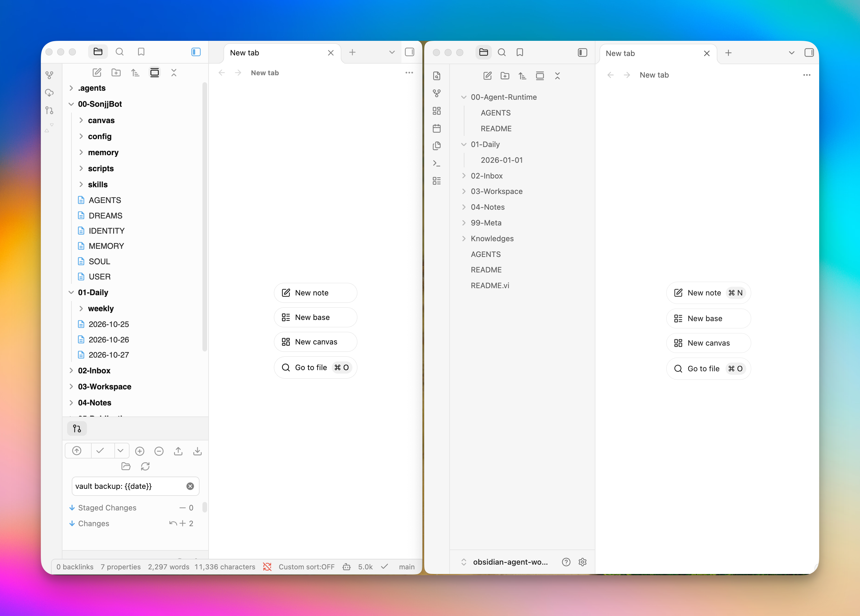Click New canvas button in left window

315,342
